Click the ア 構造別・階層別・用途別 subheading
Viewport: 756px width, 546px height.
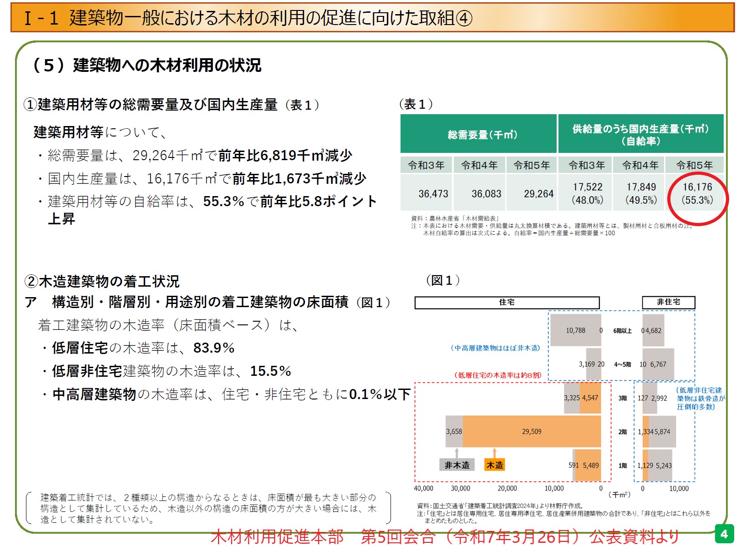click(x=208, y=302)
